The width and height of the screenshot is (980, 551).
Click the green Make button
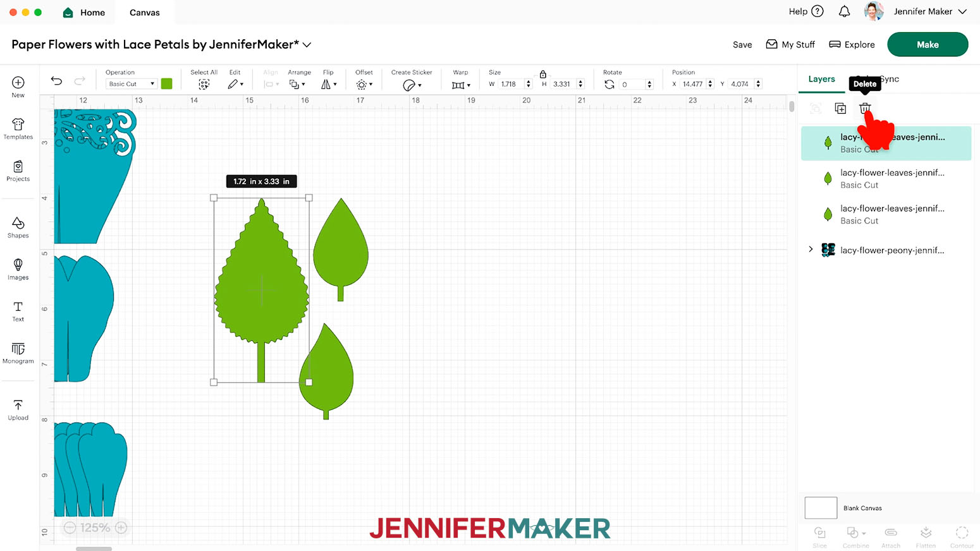tap(928, 44)
